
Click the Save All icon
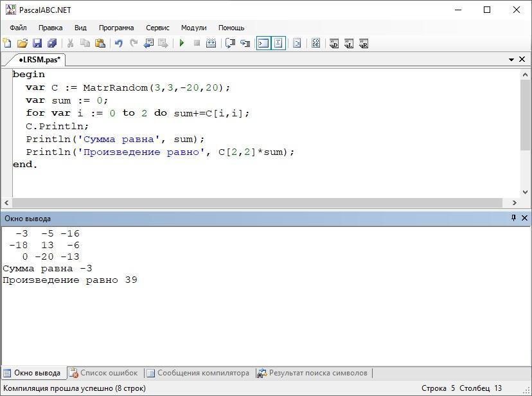pyautogui.click(x=52, y=44)
